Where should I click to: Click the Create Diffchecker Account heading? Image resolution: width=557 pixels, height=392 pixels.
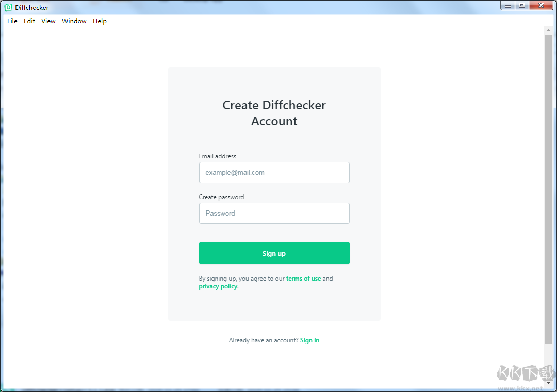click(x=274, y=113)
